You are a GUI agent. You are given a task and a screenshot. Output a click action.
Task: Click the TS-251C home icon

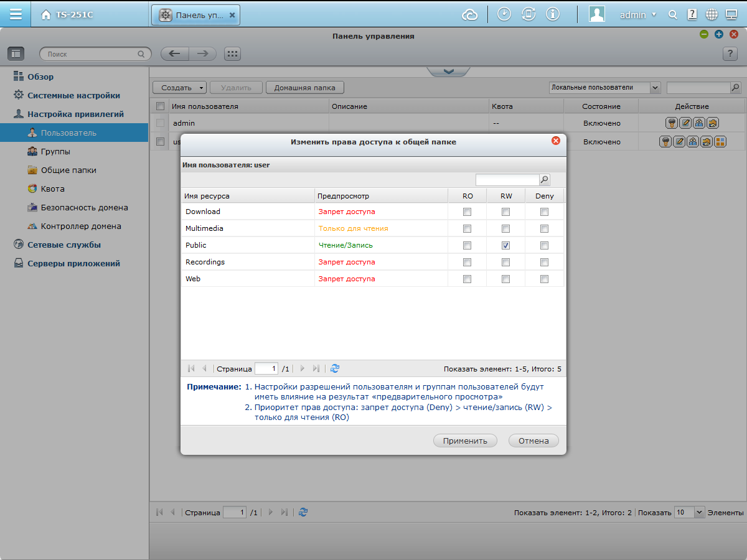click(46, 15)
